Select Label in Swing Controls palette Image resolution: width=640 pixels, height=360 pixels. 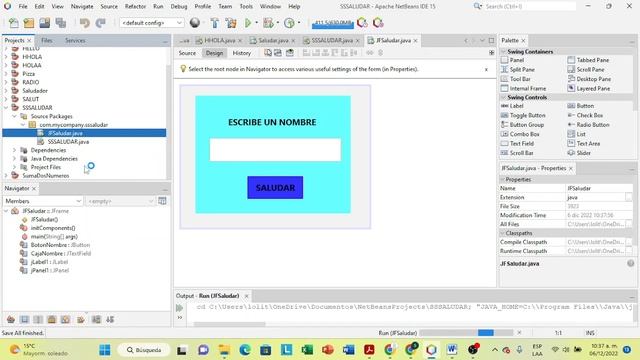[512, 106]
